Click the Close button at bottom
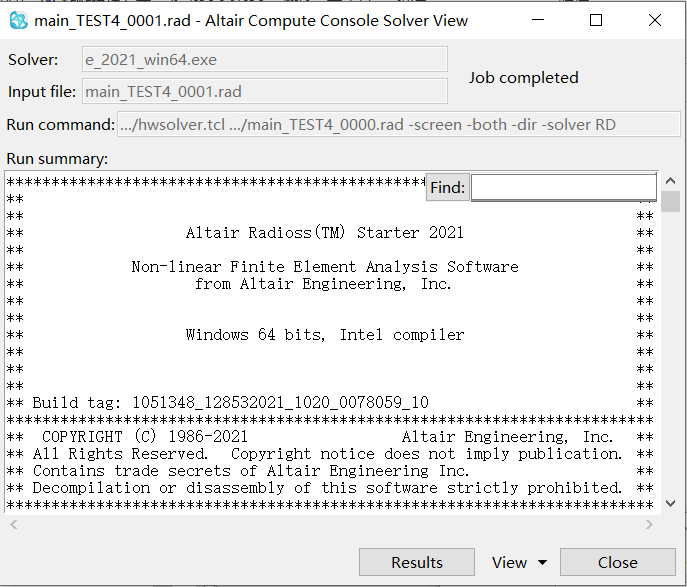The image size is (687, 587). 618,562
